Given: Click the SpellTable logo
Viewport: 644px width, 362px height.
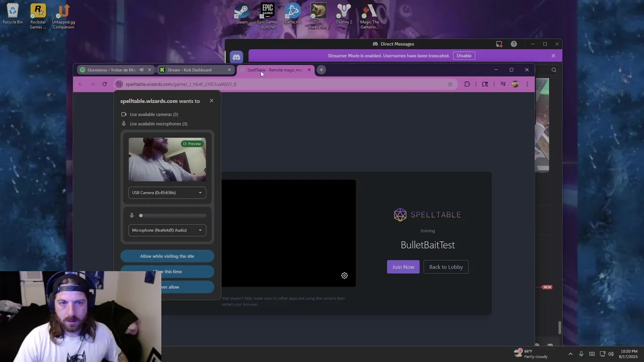Looking at the screenshot, I should (427, 215).
